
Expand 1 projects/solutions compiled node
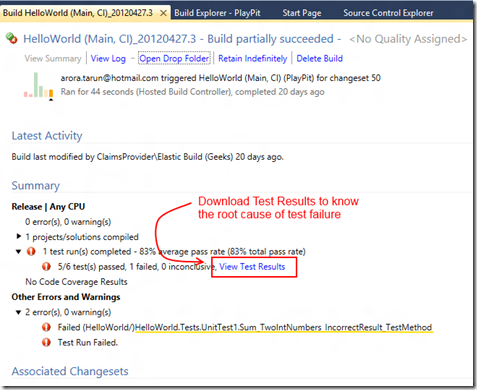coord(19,236)
